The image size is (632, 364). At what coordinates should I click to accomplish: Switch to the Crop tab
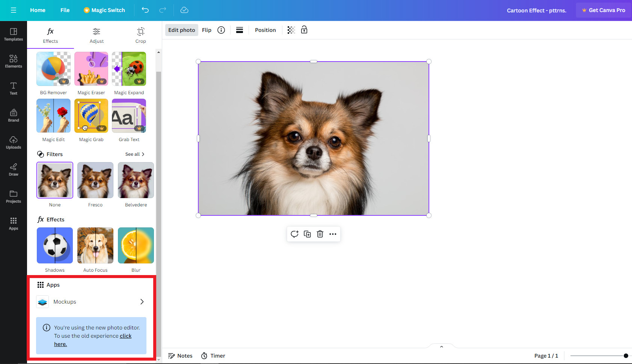tap(140, 35)
